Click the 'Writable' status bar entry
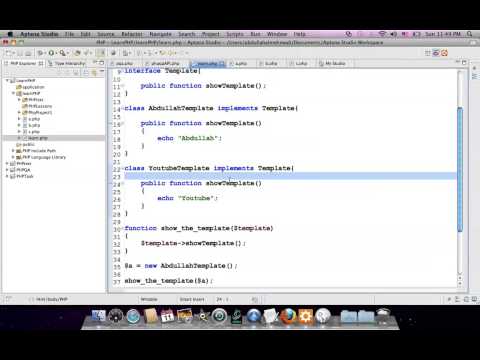Image resolution: width=480 pixels, height=360 pixels. [149, 299]
